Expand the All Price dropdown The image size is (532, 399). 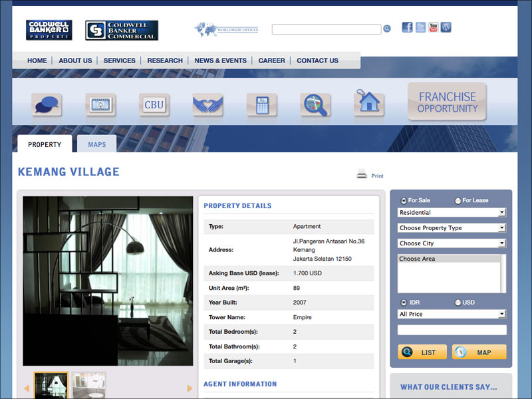pyautogui.click(x=452, y=314)
